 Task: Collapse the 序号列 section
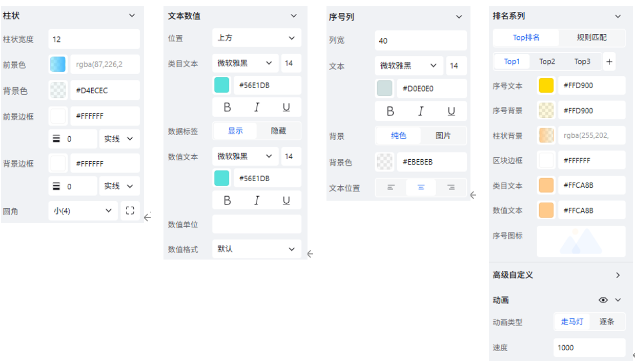pyautogui.click(x=459, y=17)
